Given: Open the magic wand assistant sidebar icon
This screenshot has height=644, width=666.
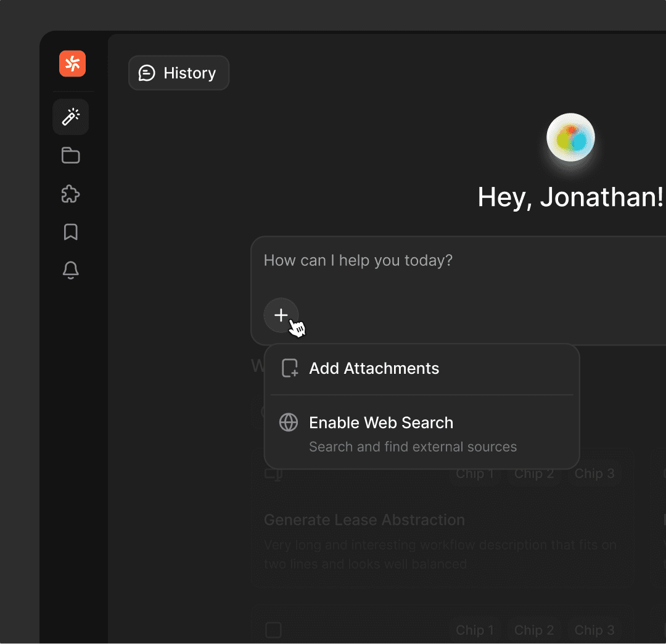Looking at the screenshot, I should click(70, 117).
